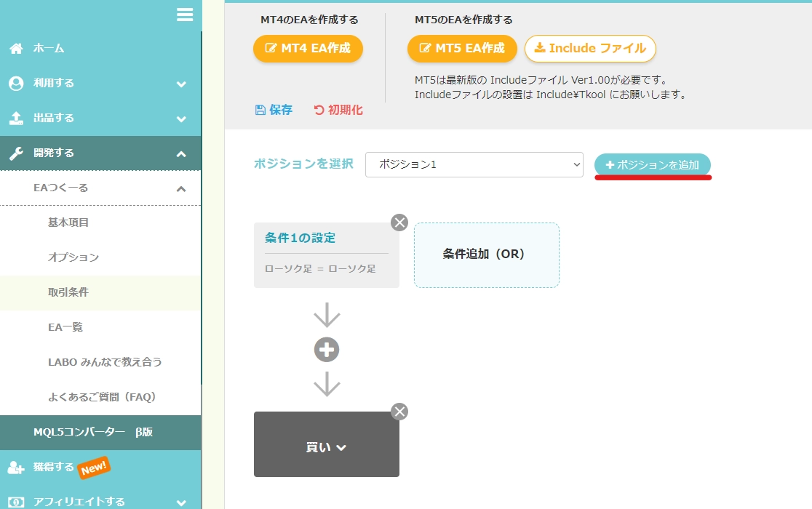Viewport: 812px width, 509px height.
Task: Remove 条件1の設定 with its close button
Action: 399,223
